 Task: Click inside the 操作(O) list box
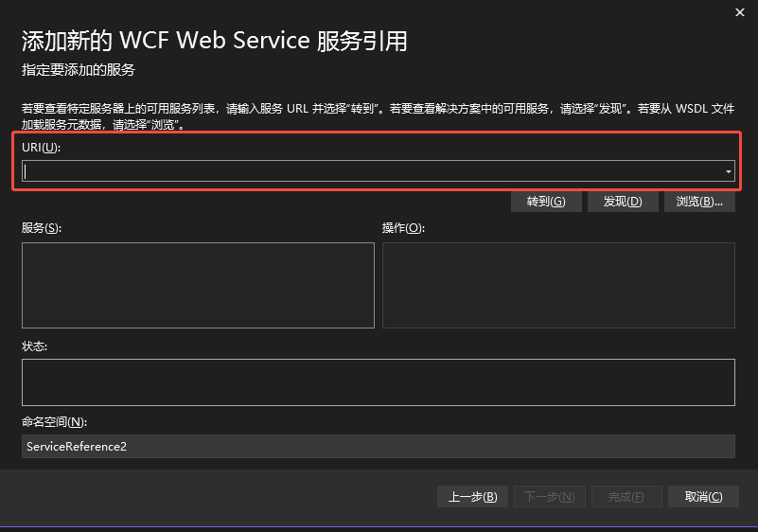[558, 285]
